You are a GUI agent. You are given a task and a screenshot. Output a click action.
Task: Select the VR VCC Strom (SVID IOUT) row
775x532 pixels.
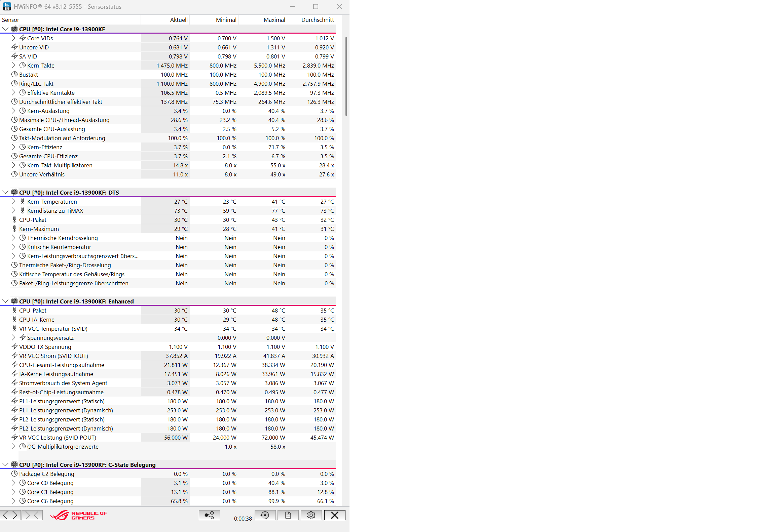click(x=53, y=356)
